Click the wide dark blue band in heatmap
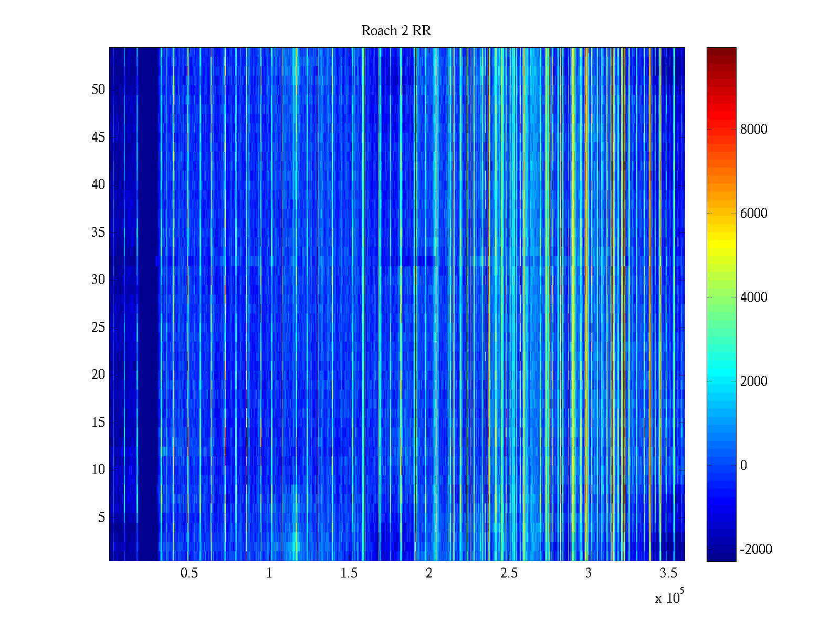840x630 pixels. coord(149,304)
